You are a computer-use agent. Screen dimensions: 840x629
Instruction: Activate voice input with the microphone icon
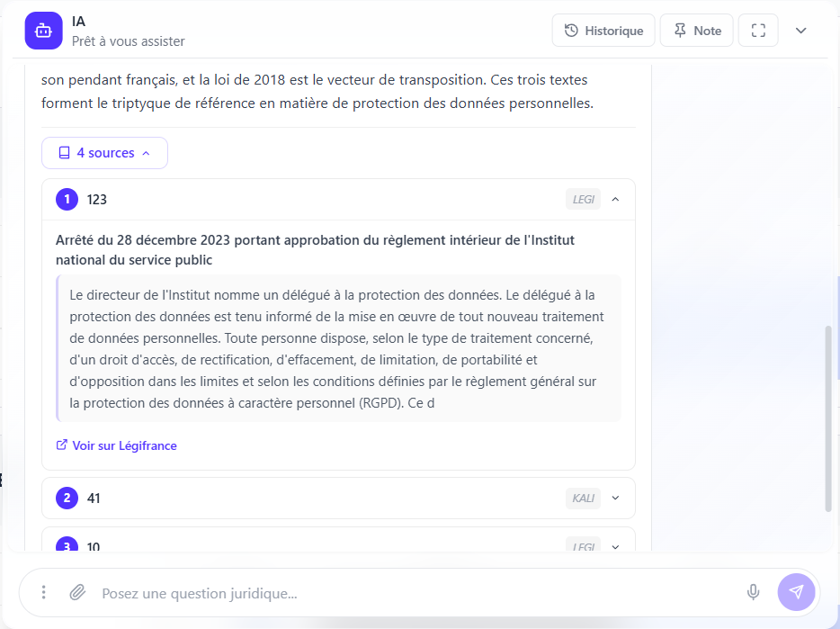tap(753, 592)
